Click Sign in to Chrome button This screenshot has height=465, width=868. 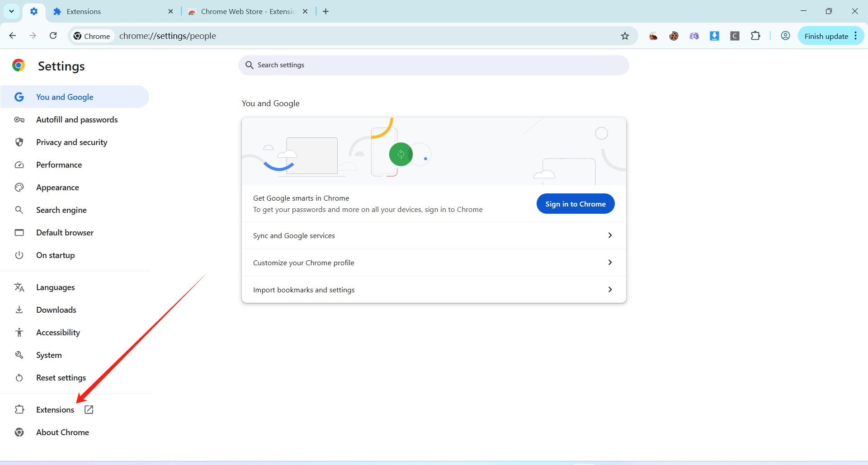575,204
